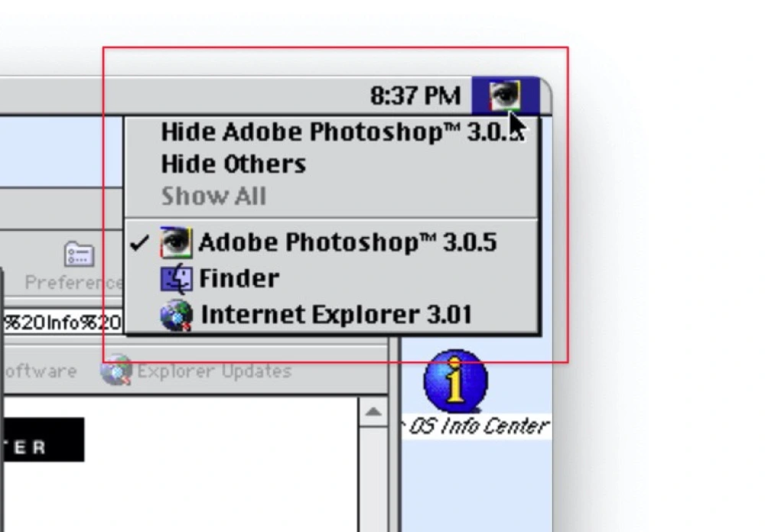Open the blue info Center desktop icon
The image size is (765, 532).
click(x=456, y=381)
